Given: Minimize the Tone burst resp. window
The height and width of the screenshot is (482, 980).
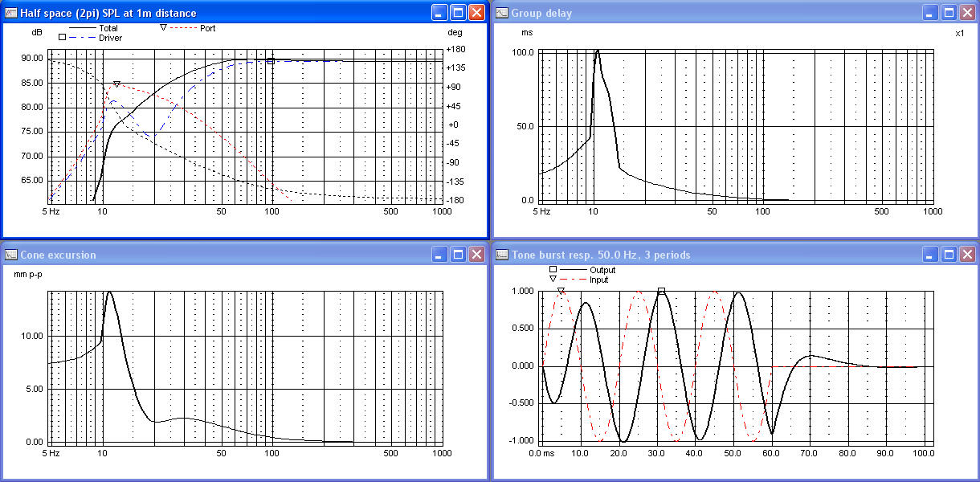Looking at the screenshot, I should [929, 255].
